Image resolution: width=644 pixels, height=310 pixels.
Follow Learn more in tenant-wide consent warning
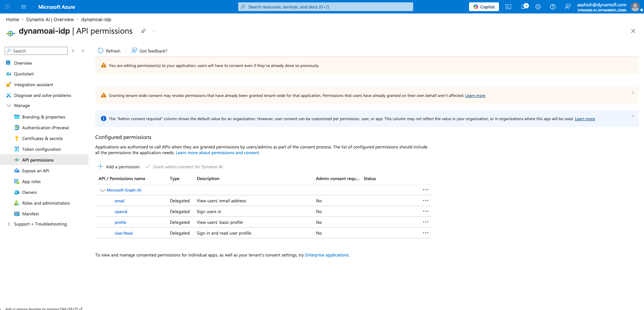coord(475,96)
